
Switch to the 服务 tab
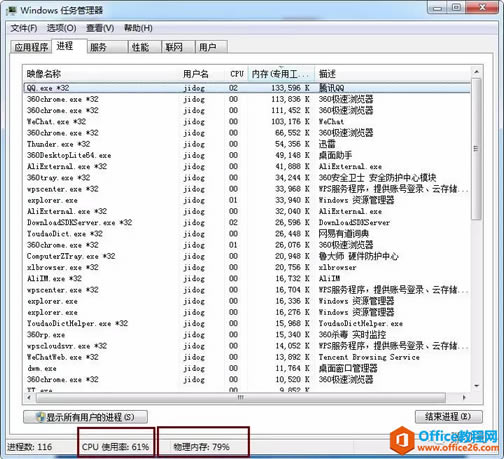[x=108, y=47]
